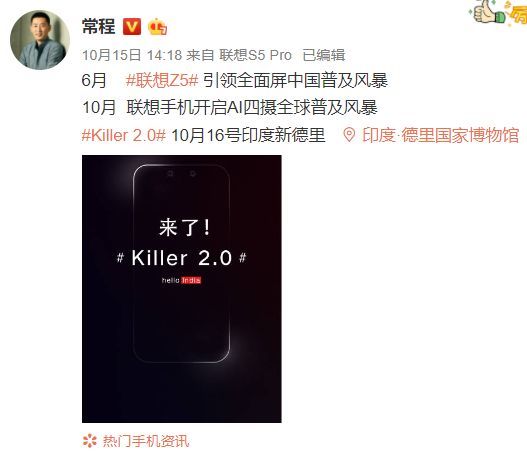Click the thumbs-up sticker icon at top right
Image resolution: width=527 pixels, height=451 pixels.
coord(489,12)
